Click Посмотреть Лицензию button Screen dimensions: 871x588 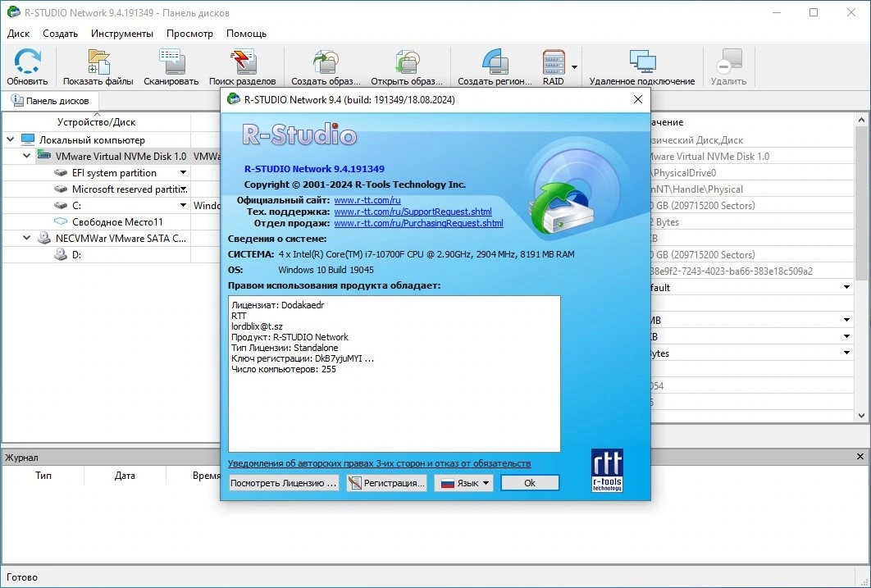pyautogui.click(x=283, y=483)
